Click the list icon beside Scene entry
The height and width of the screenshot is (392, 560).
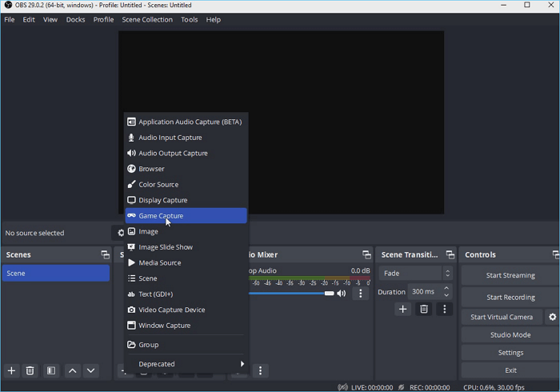[131, 278]
